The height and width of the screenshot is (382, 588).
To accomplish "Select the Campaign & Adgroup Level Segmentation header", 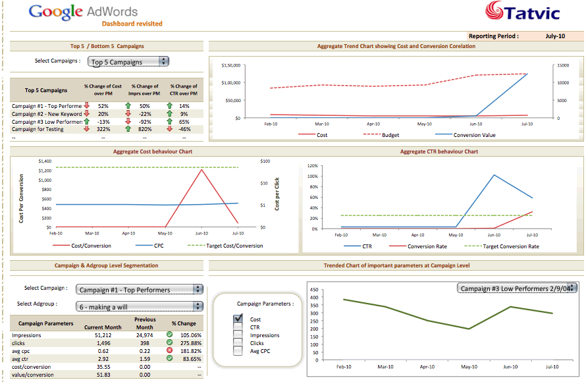I will click(x=105, y=266).
